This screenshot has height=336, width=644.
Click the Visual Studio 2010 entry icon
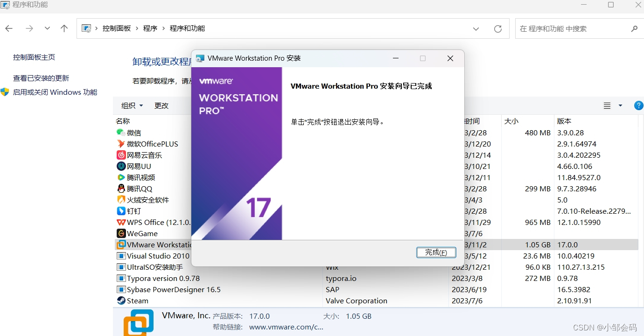point(121,256)
